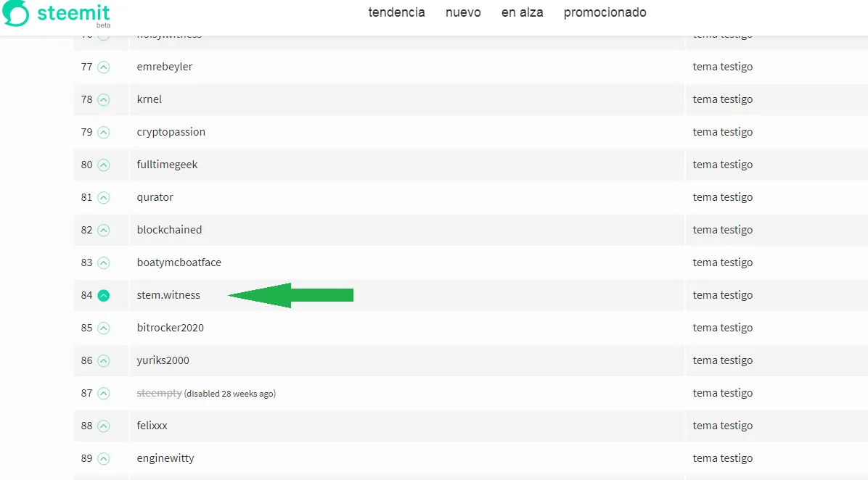Upvote witness yuriks2000 in row 86
Viewport: 868px width, 480px height.
[x=104, y=361]
